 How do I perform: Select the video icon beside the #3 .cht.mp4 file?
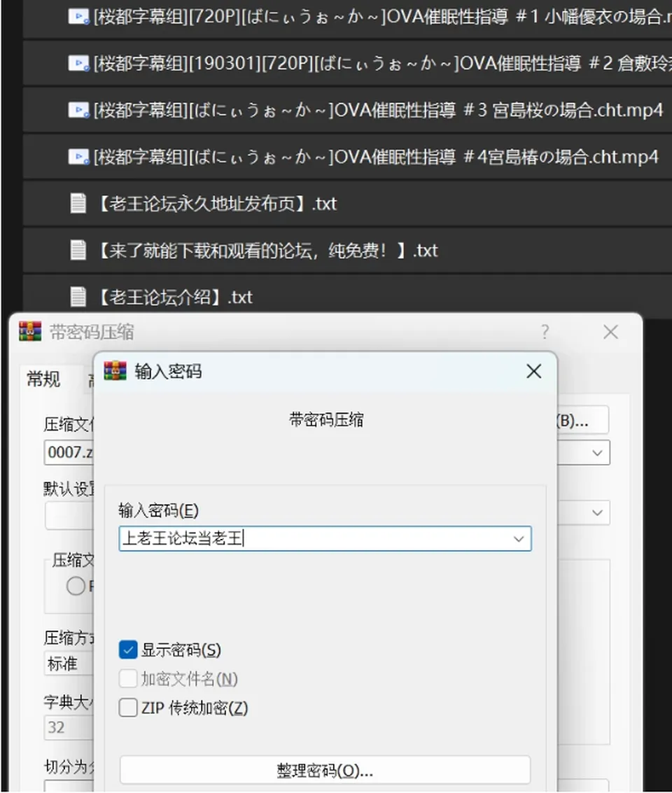tap(78, 110)
